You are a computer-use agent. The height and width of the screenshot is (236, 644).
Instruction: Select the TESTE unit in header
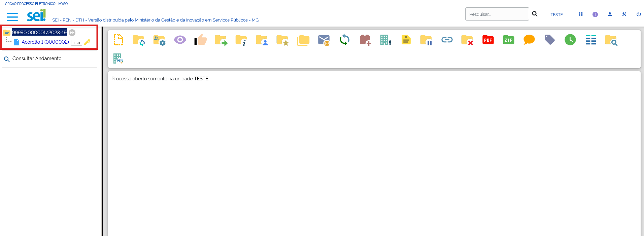pos(556,14)
